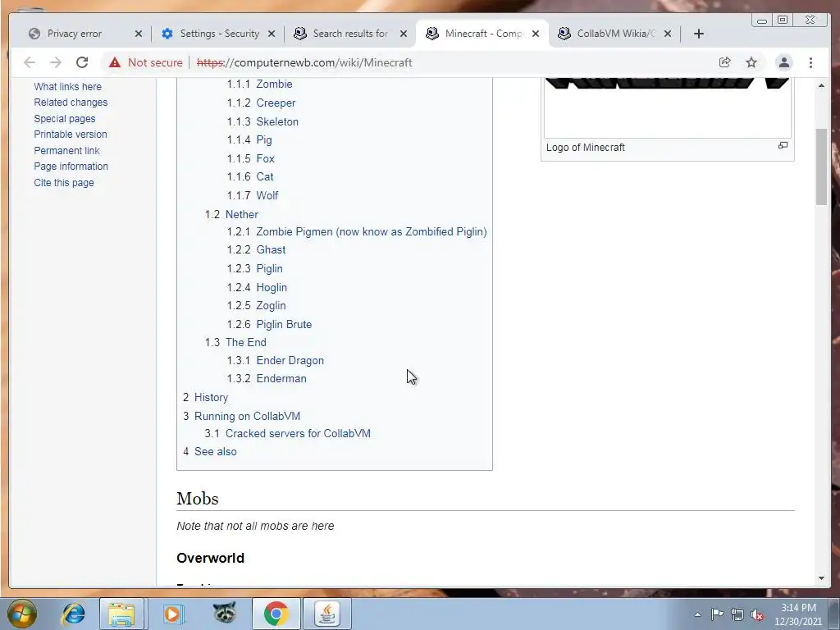Enlarge the Minecraft logo thumbnail icon
Image resolution: width=840 pixels, height=630 pixels.
(x=783, y=145)
